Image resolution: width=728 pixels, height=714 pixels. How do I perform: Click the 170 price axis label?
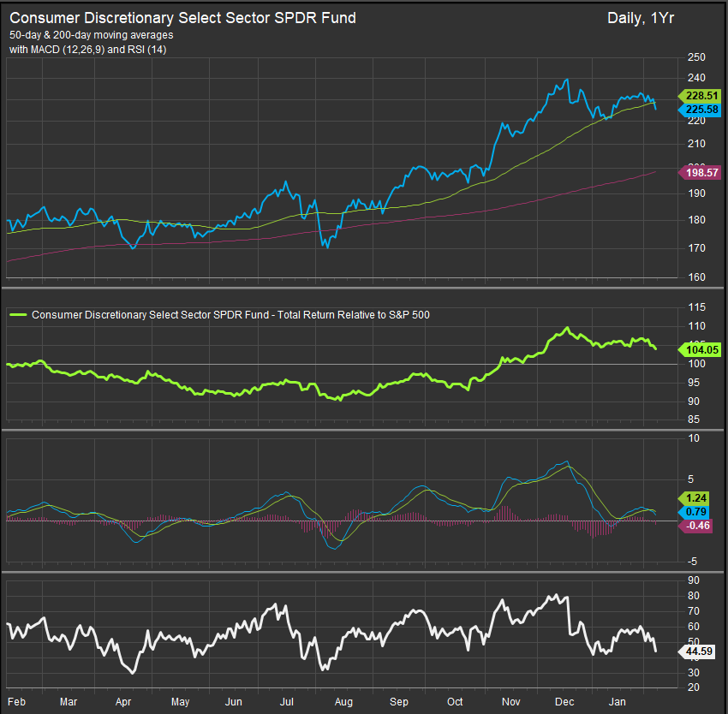pos(696,248)
